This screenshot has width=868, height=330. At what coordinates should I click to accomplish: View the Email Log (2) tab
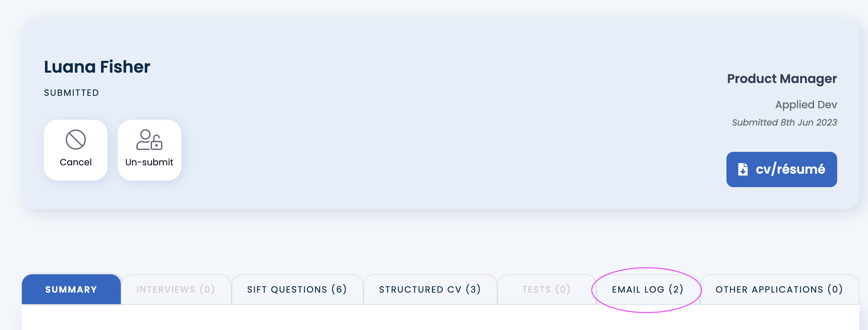point(648,290)
